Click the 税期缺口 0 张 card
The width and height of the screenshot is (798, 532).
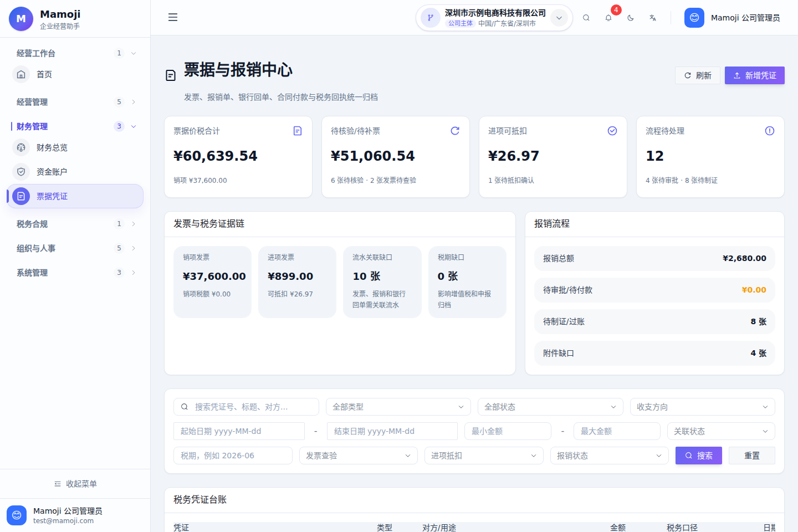click(x=467, y=282)
